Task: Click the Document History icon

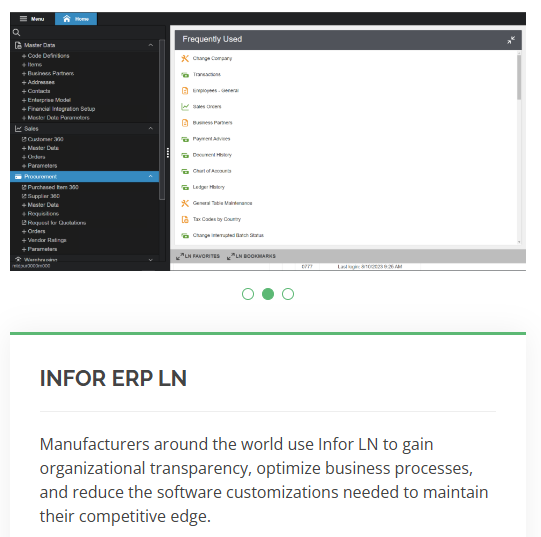Action: (185, 155)
